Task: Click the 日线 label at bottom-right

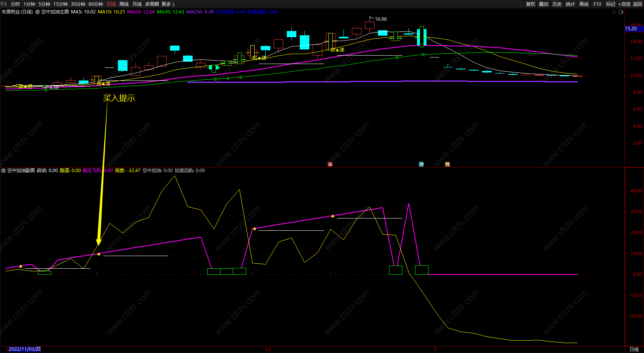Action: point(634,349)
